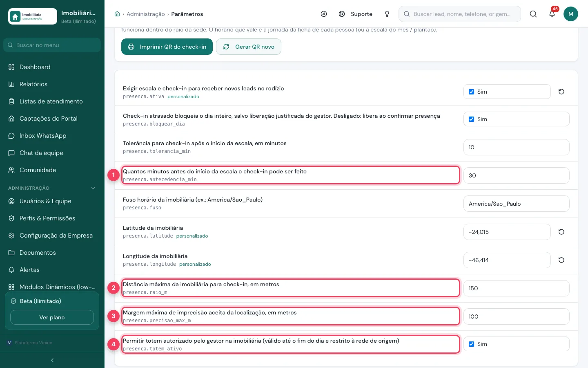Image resolution: width=588 pixels, height=368 pixels.
Task: Open Perfis & Permissões menu item
Action: coord(52,218)
